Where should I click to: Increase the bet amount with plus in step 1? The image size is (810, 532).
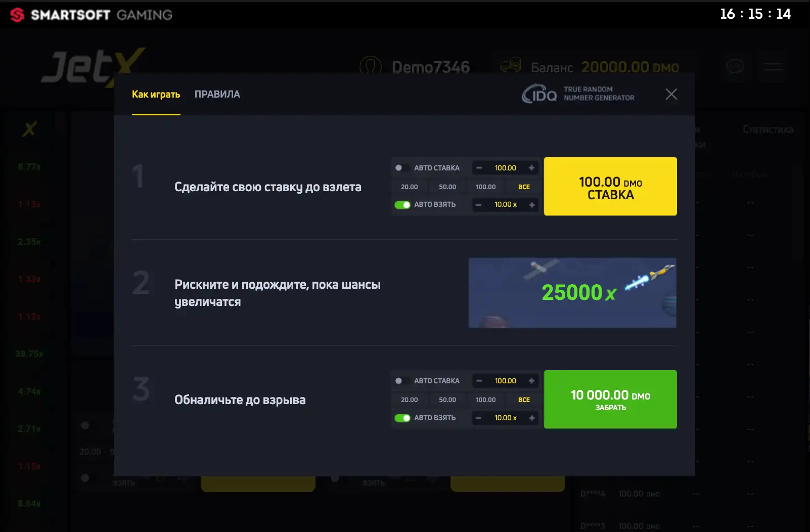531,168
